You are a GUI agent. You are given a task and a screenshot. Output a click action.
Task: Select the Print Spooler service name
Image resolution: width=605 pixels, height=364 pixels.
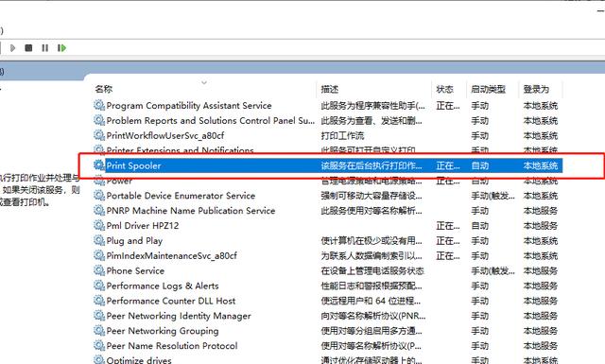tap(133, 165)
